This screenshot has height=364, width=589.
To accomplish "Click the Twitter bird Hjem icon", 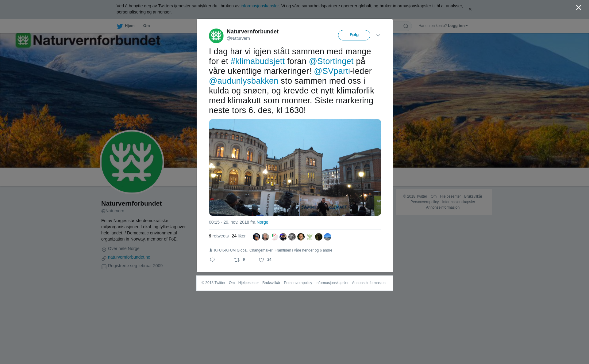I will [120, 26].
